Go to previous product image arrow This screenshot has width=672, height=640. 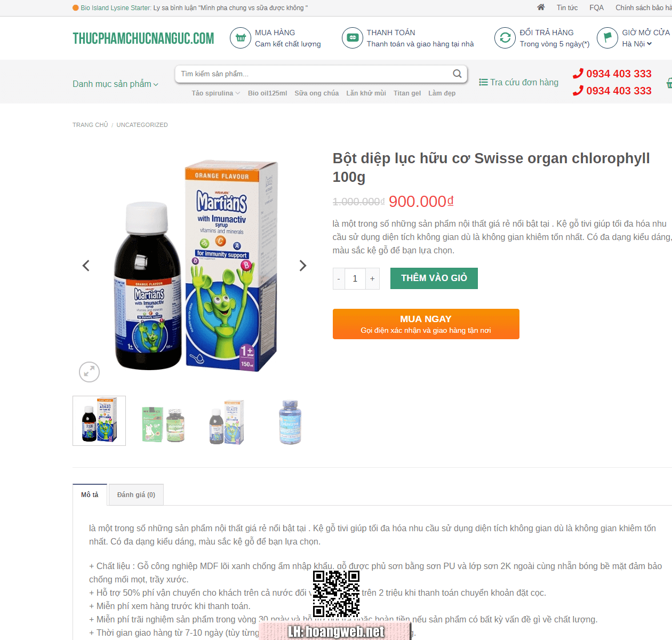(x=86, y=266)
